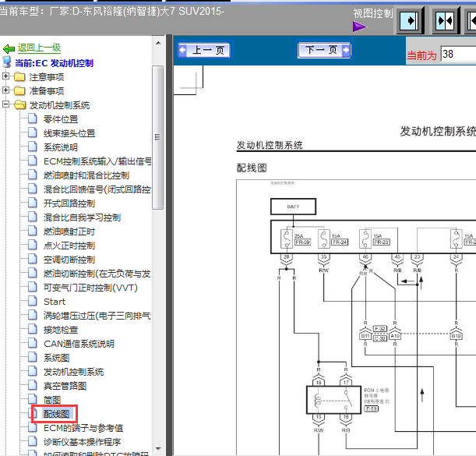Open ECM的端子与参考值 document

coord(83,428)
